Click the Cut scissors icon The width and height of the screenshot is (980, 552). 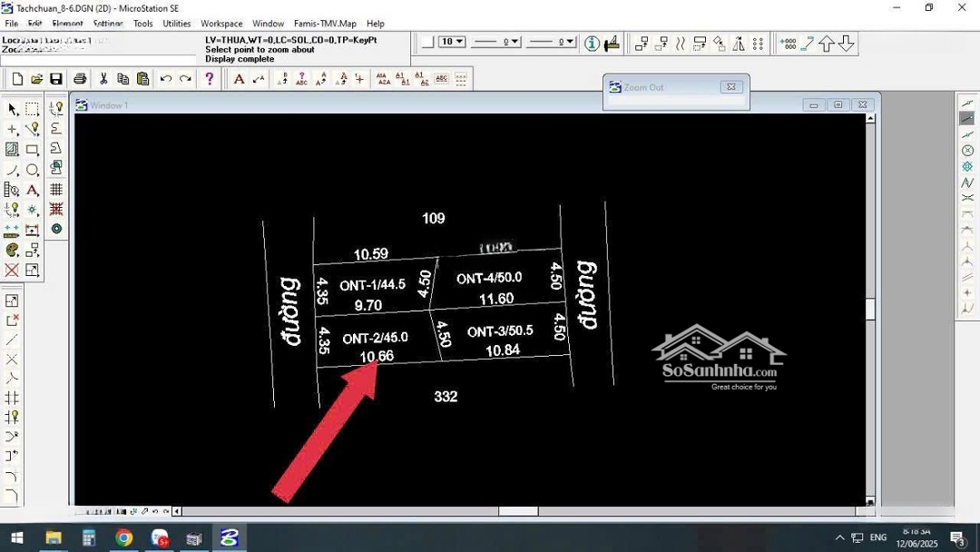point(103,79)
